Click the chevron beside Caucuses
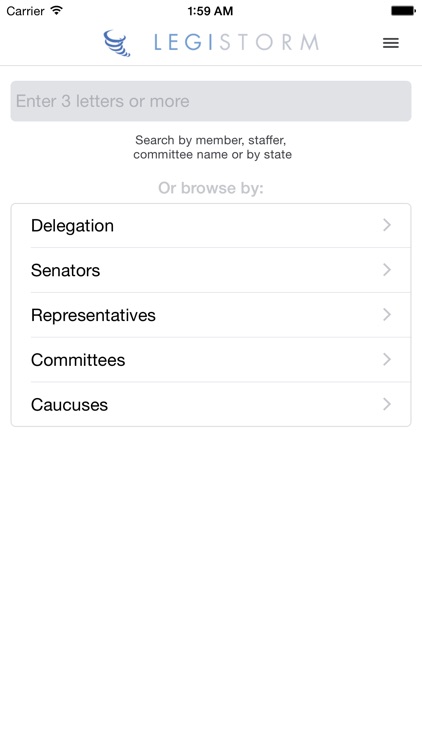 (x=387, y=404)
